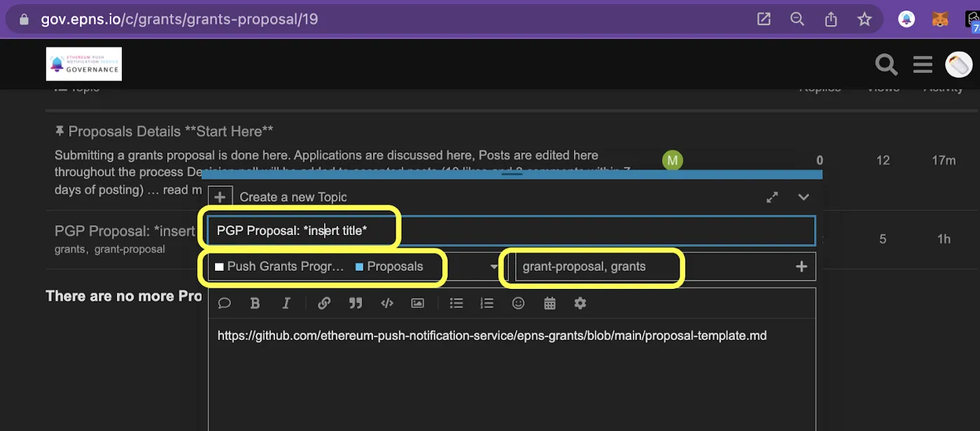Toggle bold formatting in the composer

[255, 303]
